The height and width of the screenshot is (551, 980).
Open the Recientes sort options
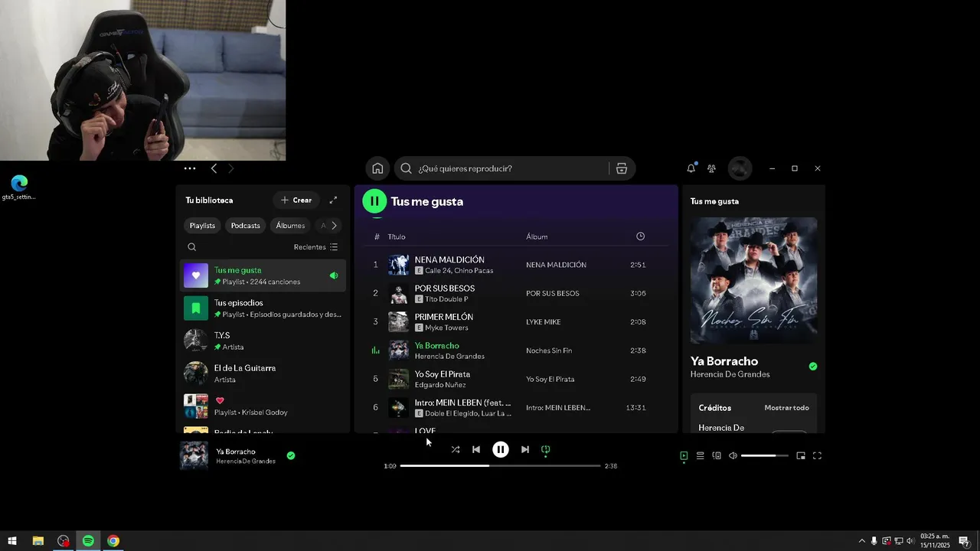[x=316, y=247]
